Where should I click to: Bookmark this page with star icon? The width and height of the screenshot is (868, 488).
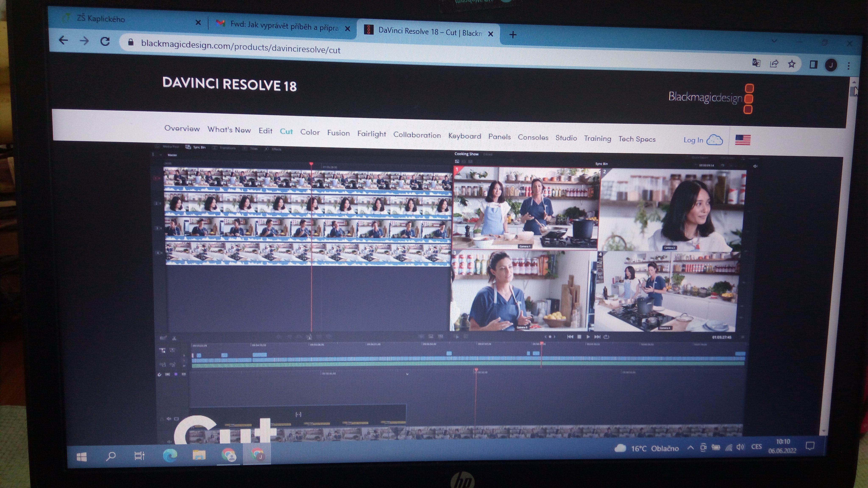coord(791,64)
